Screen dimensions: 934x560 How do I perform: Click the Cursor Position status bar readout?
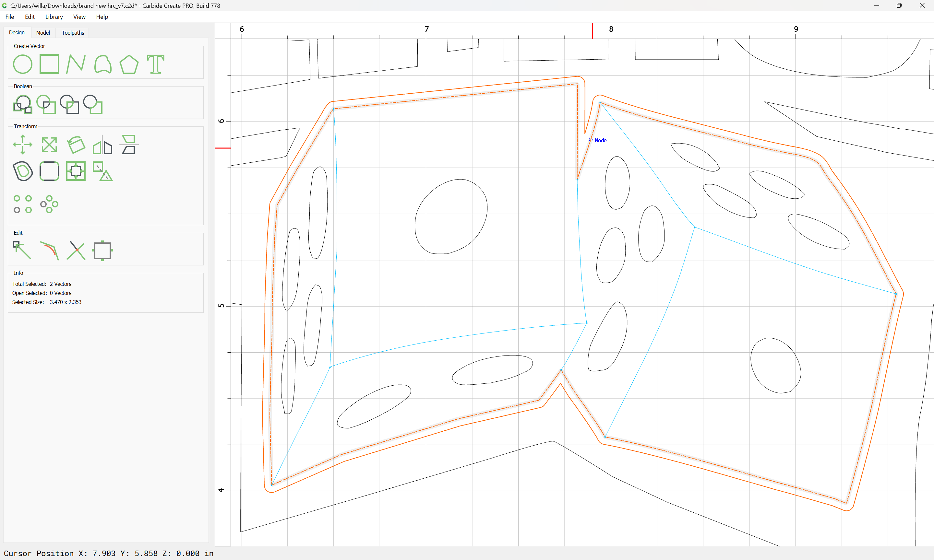(x=109, y=554)
